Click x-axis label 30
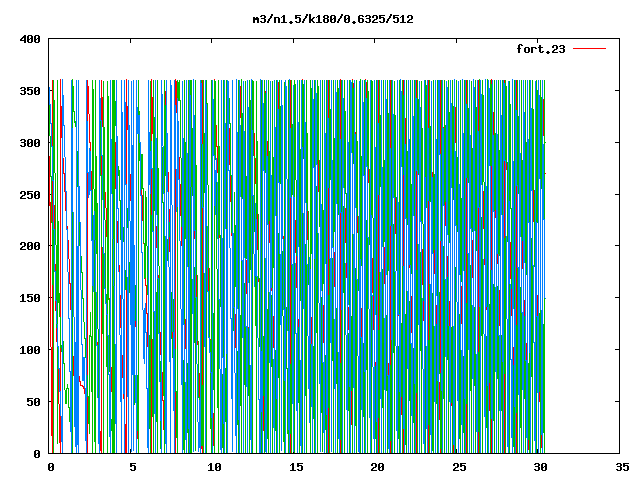 pos(540,467)
